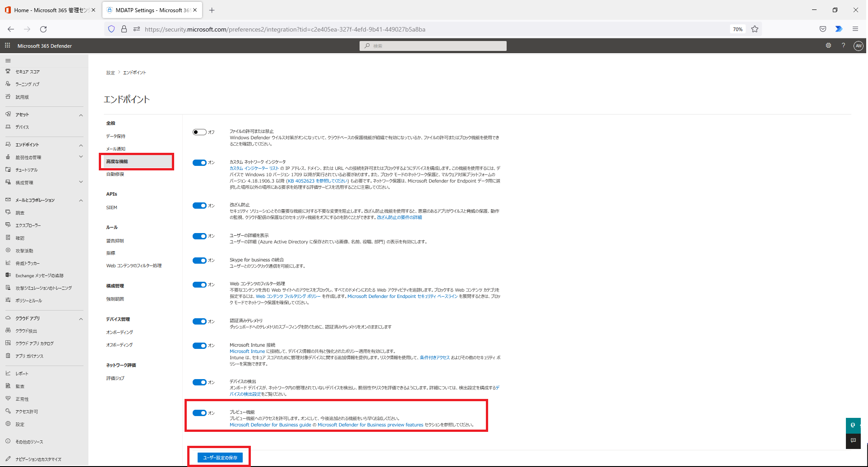Collapse the クラウド アプリ section
The image size is (868, 467).
point(81,319)
